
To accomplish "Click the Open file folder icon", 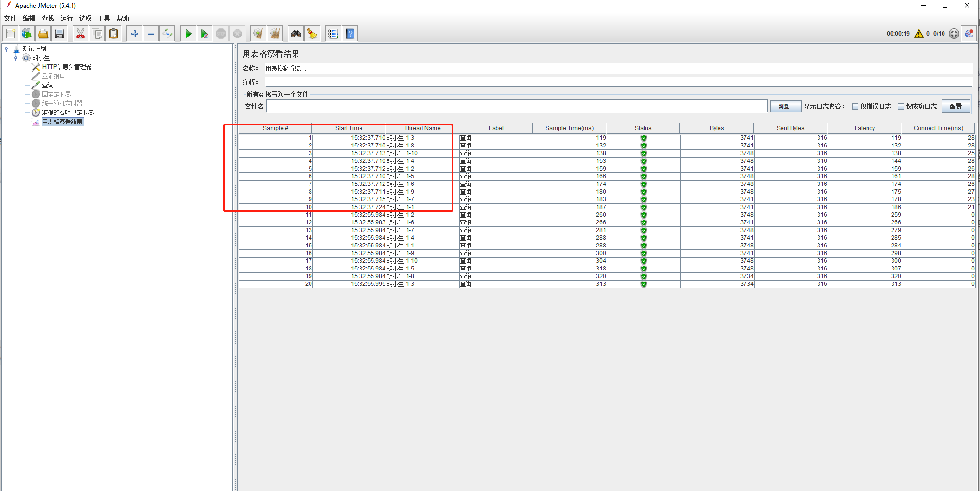I will point(43,34).
